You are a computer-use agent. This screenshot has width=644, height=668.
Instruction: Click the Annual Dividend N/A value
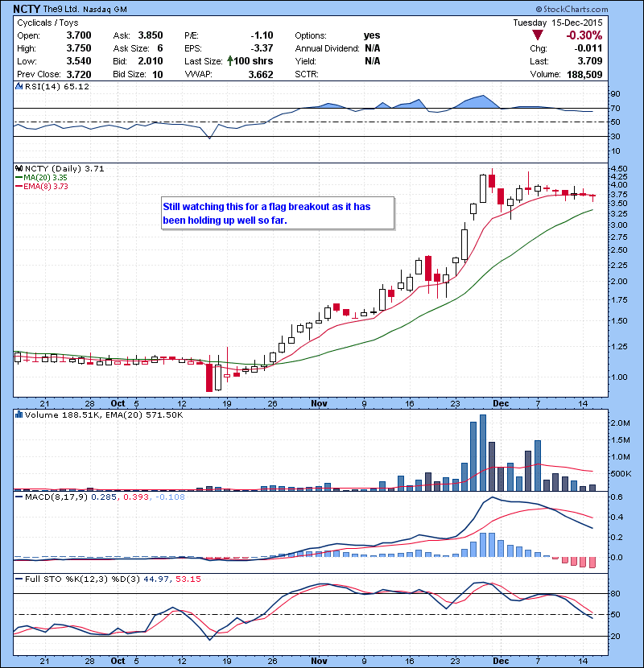pos(373,48)
